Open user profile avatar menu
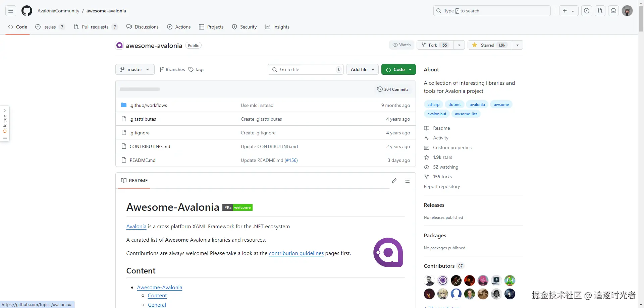The image size is (644, 308). [627, 11]
